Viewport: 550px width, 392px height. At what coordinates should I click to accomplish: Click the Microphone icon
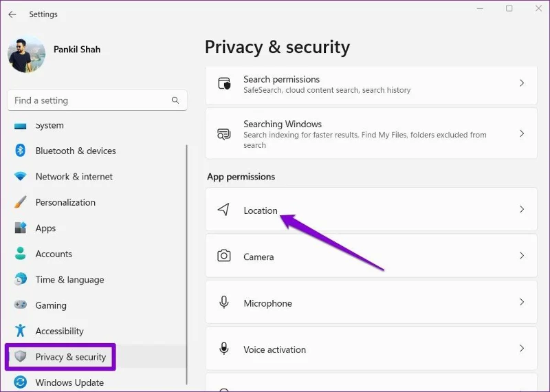[x=224, y=302]
